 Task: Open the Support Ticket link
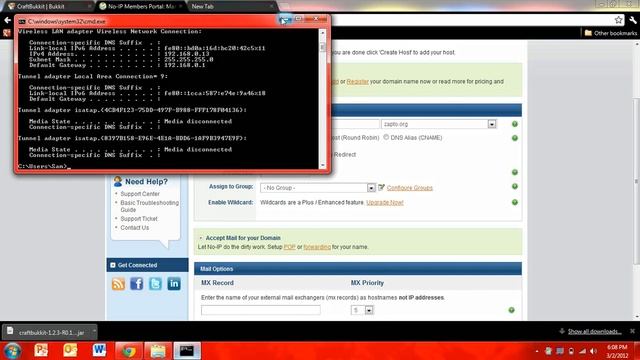point(139,219)
